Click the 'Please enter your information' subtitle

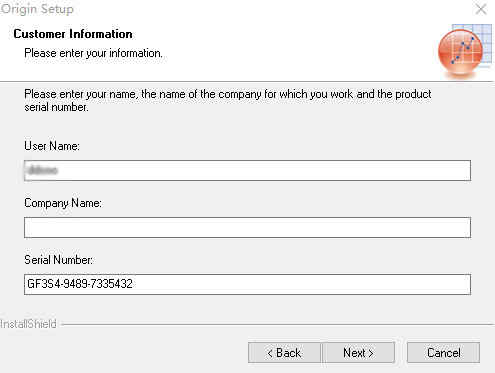pos(93,53)
